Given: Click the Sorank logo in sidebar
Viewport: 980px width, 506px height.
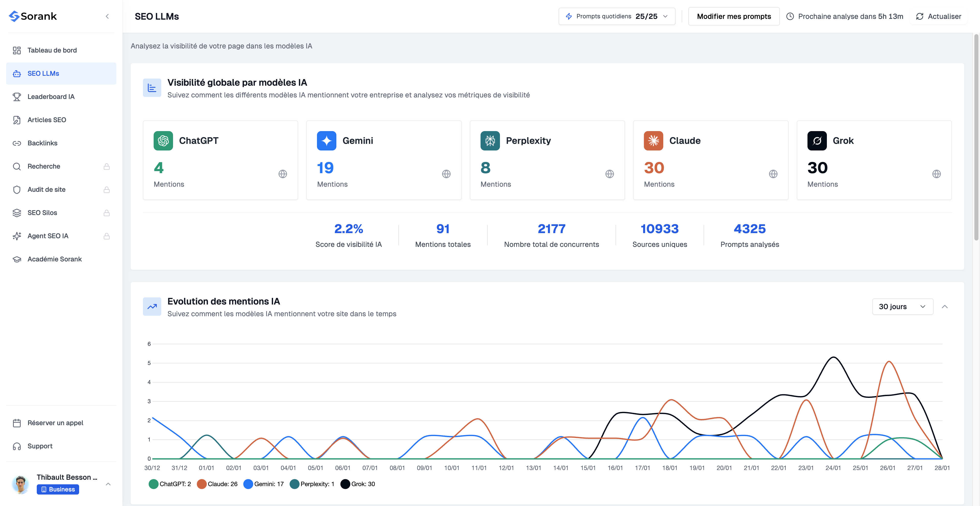Looking at the screenshot, I should coord(33,16).
